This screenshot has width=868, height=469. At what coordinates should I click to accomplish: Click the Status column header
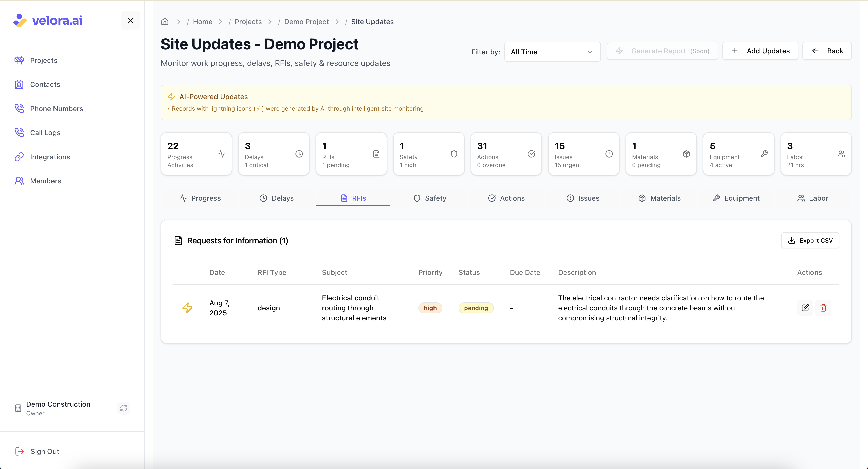click(x=469, y=272)
